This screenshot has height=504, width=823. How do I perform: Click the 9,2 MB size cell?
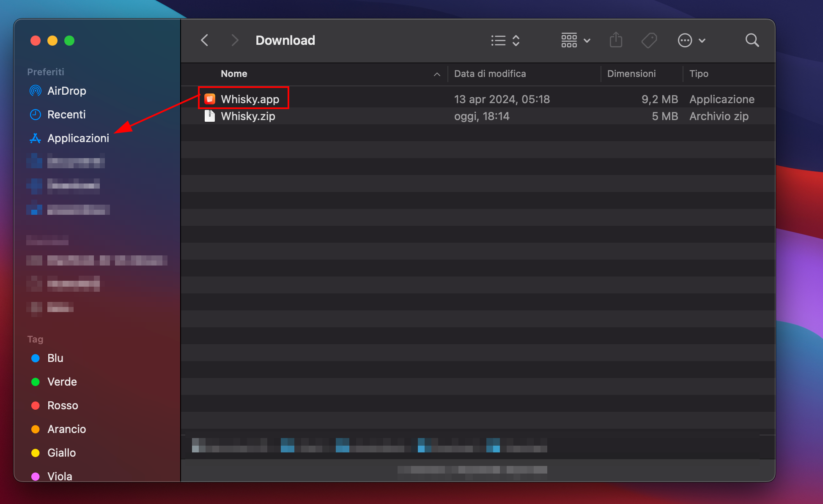pyautogui.click(x=659, y=99)
